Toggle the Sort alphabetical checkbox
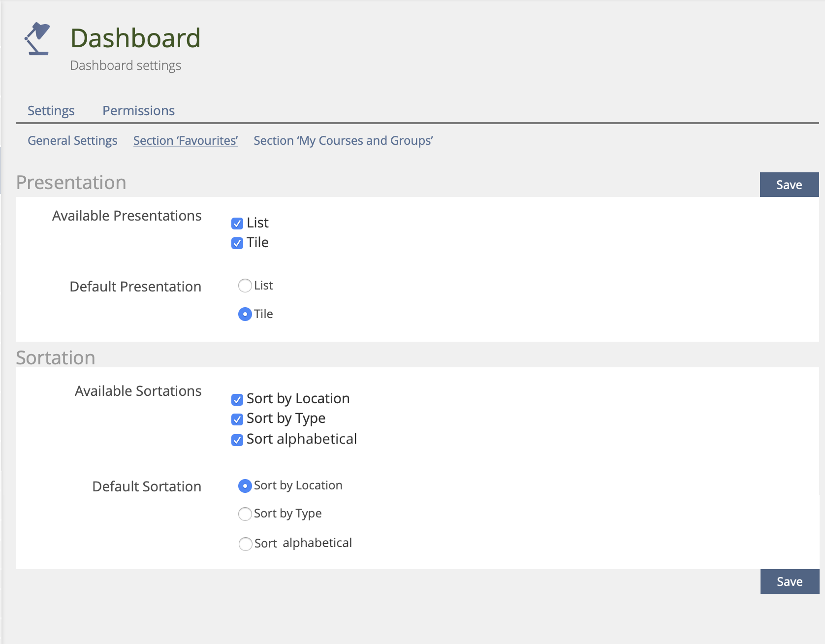825x644 pixels. tap(237, 440)
